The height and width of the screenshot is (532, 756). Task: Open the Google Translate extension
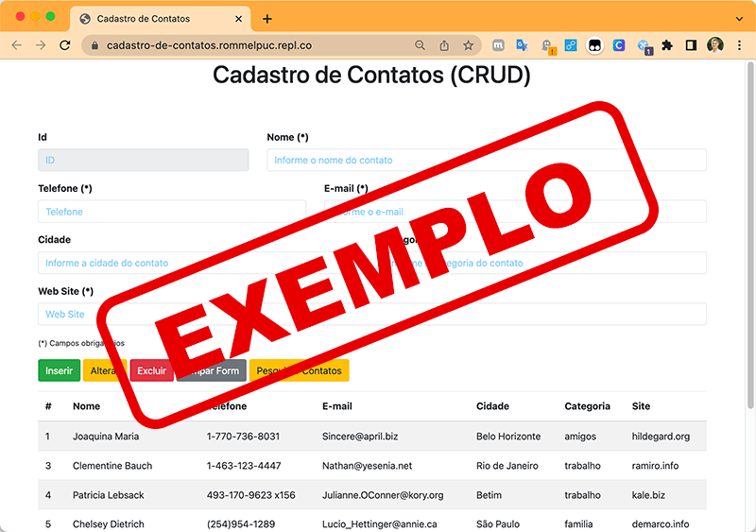click(x=522, y=45)
